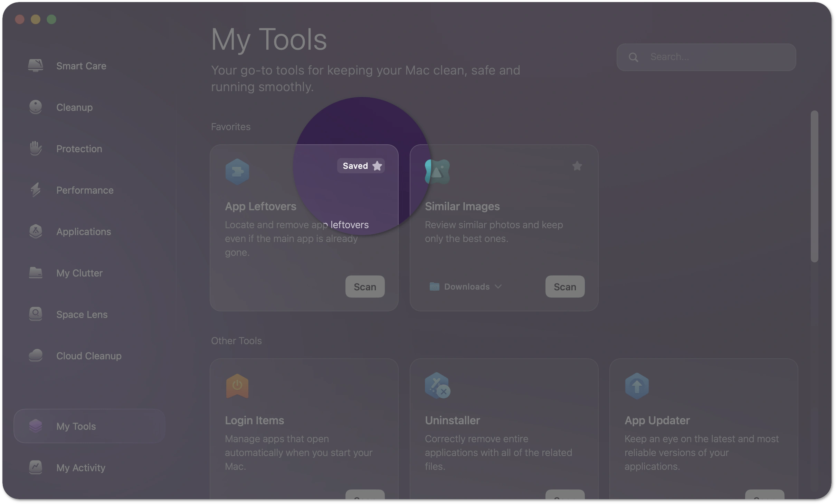
Task: Open the Protection hand icon
Action: tap(36, 149)
